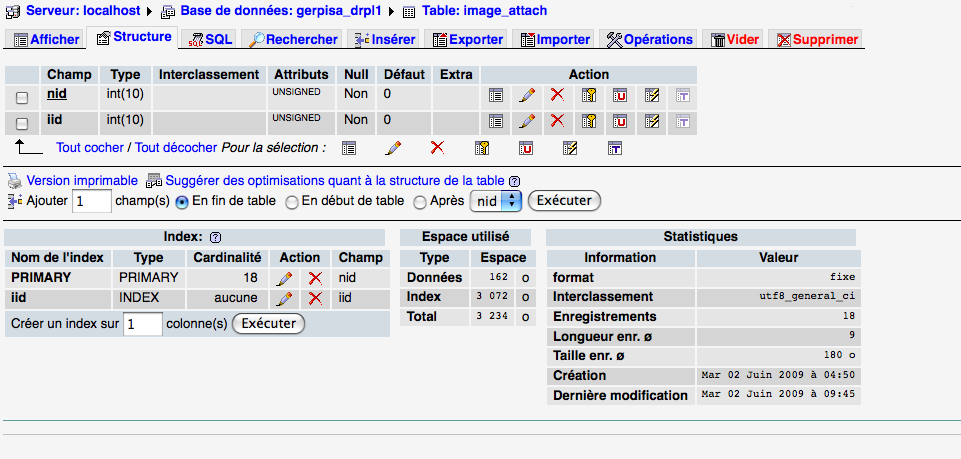Click red delete X in iid row
Viewport: 961px width, 459px height.
557,121
